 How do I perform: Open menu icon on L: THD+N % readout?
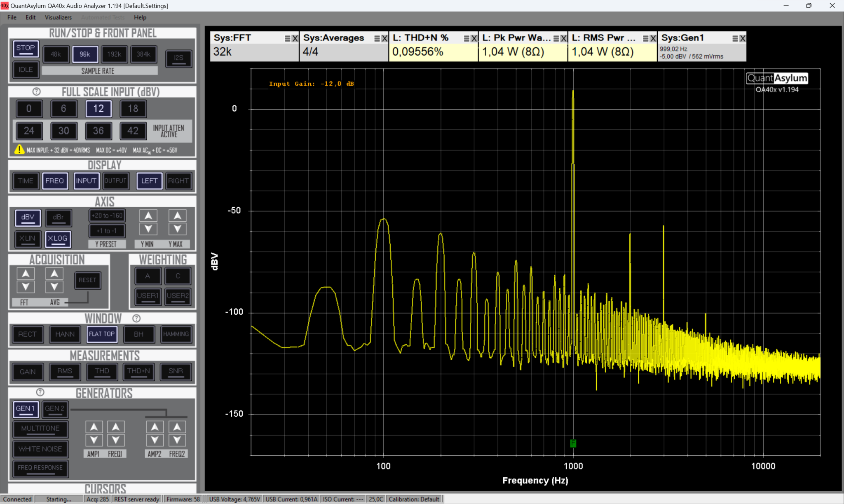coord(467,38)
